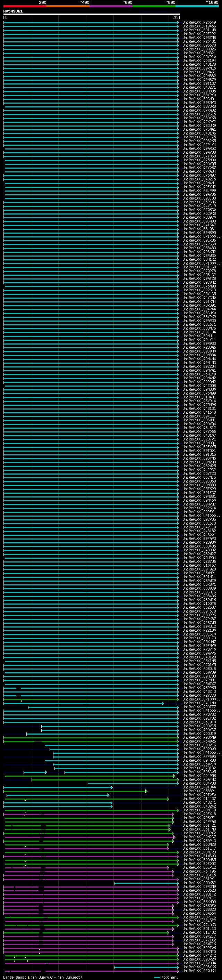
Task: Open hit UniRef100_A5B8R1
Action: pos(199,791)
